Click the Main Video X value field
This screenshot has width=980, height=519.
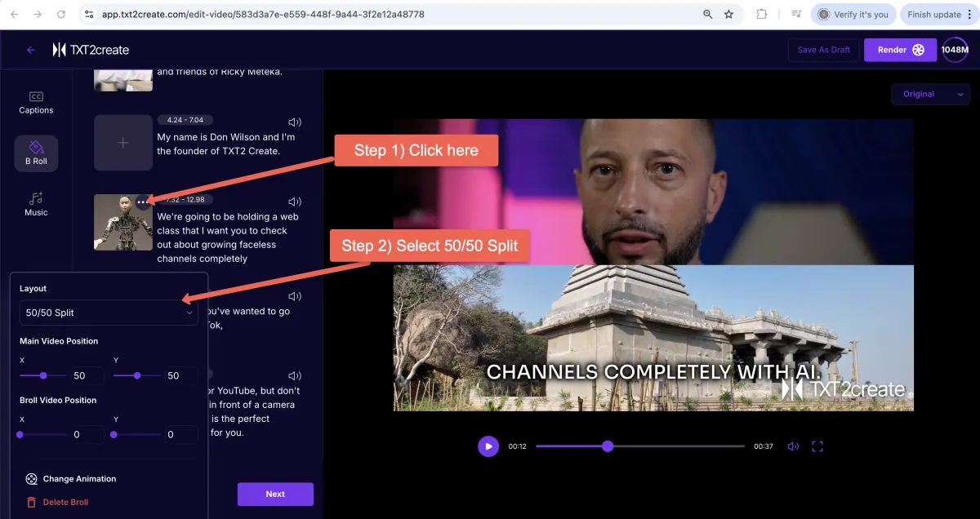pyautogui.click(x=86, y=375)
